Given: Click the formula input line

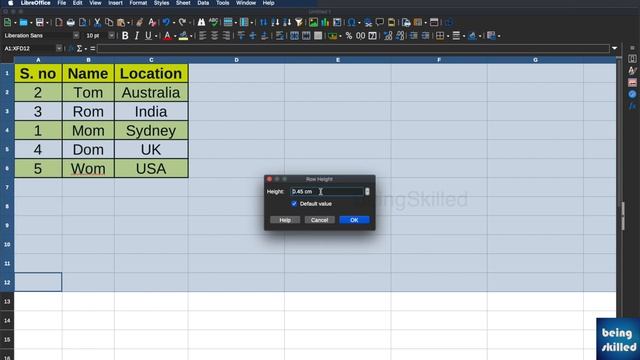Looking at the screenshot, I should click(353, 49).
